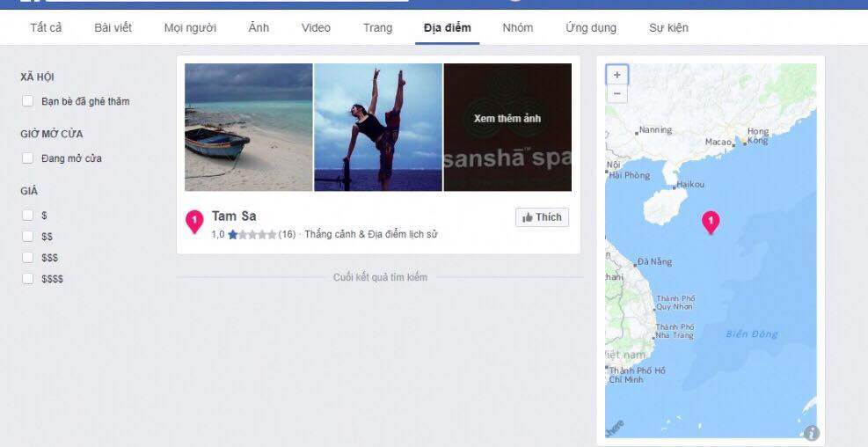868x447 pixels.
Task: Open the 'Tam Sa' place title link
Action: [x=234, y=216]
